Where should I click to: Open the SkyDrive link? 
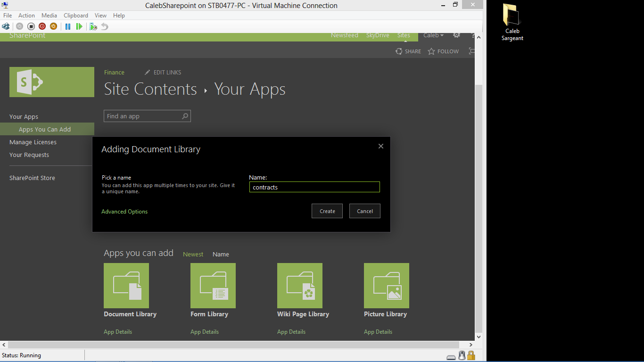[378, 35]
